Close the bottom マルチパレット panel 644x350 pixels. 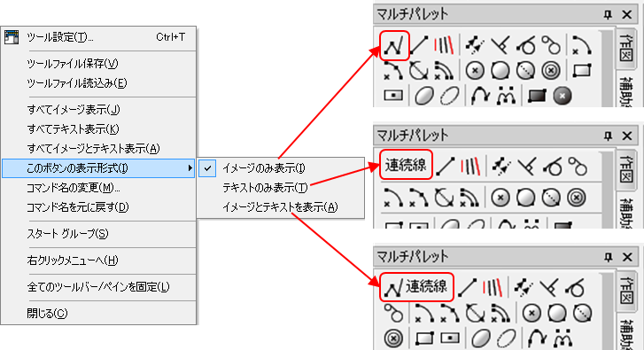click(627, 257)
